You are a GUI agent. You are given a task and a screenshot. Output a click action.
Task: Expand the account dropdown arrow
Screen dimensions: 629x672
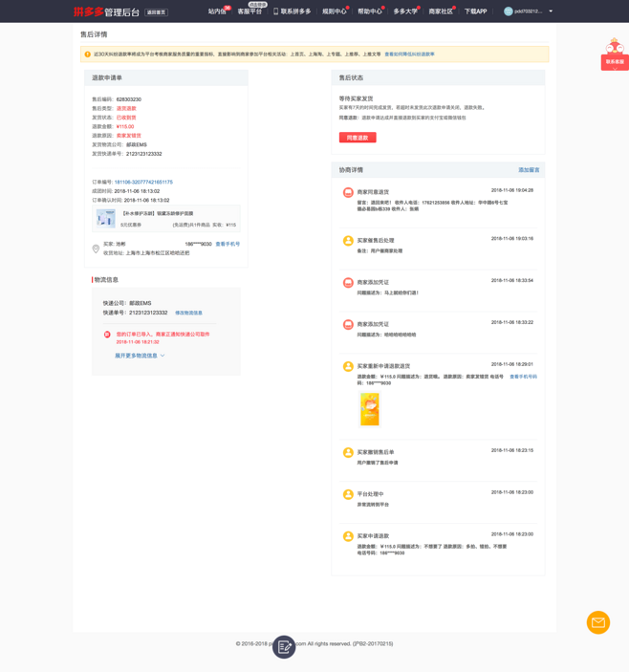coord(551,11)
